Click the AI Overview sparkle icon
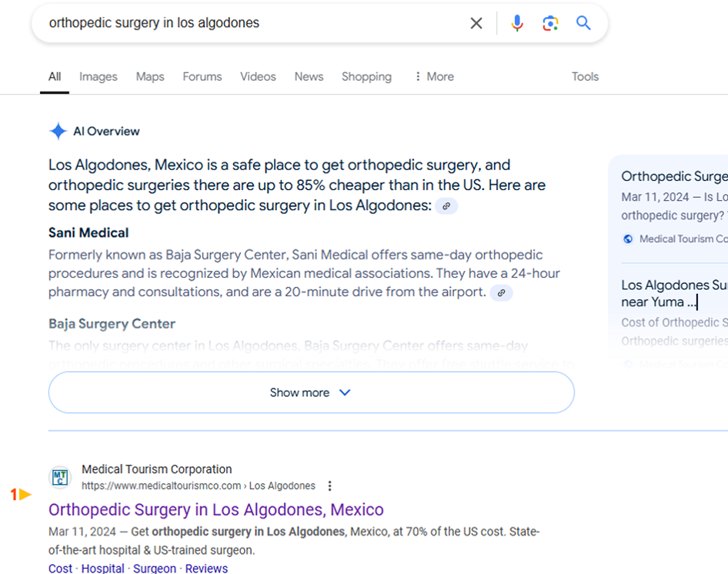 [58, 132]
